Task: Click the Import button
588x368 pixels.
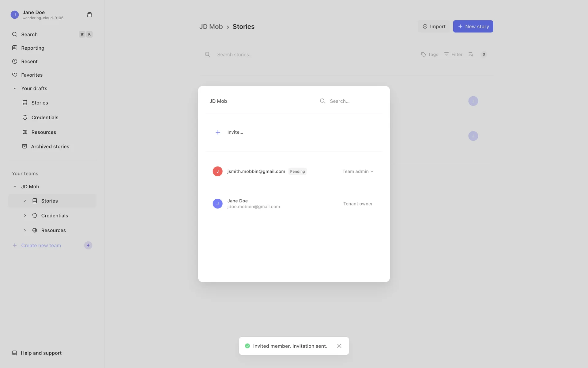Action: pyautogui.click(x=434, y=26)
